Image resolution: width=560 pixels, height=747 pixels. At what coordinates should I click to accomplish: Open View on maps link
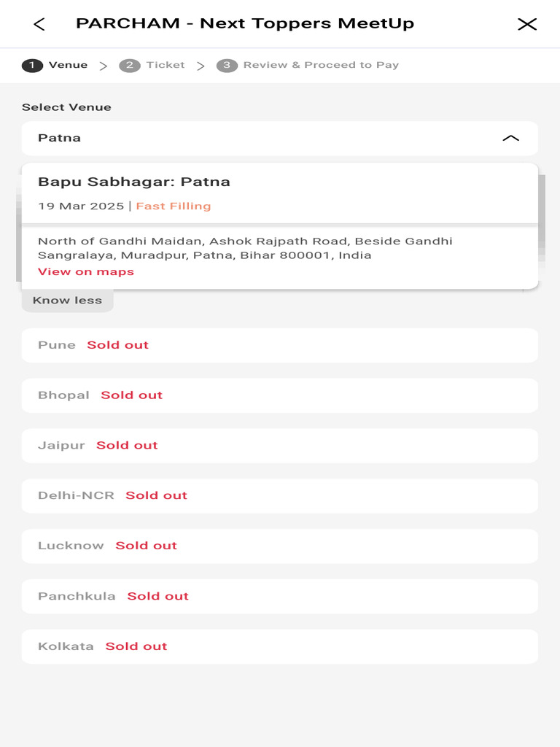coord(86,271)
